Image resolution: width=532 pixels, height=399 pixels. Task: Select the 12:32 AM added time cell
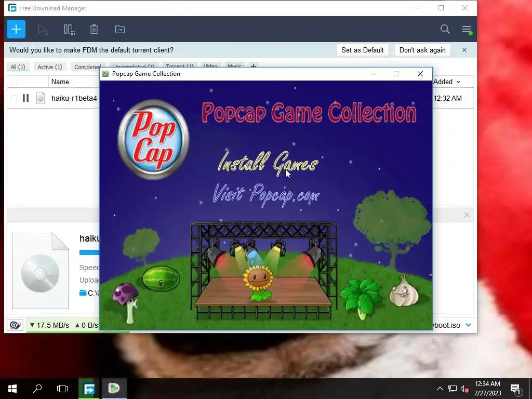click(447, 98)
